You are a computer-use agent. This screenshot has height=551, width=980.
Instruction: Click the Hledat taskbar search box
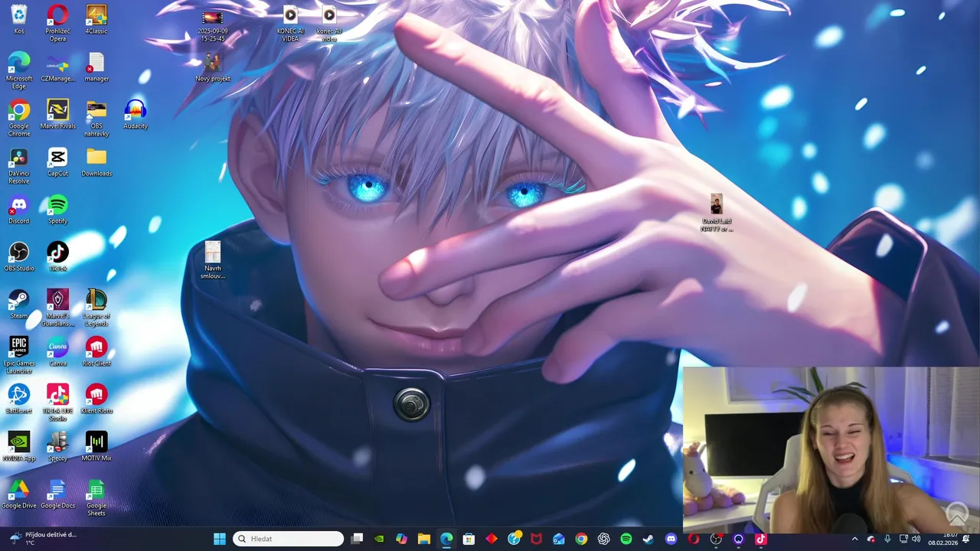pyautogui.click(x=289, y=539)
